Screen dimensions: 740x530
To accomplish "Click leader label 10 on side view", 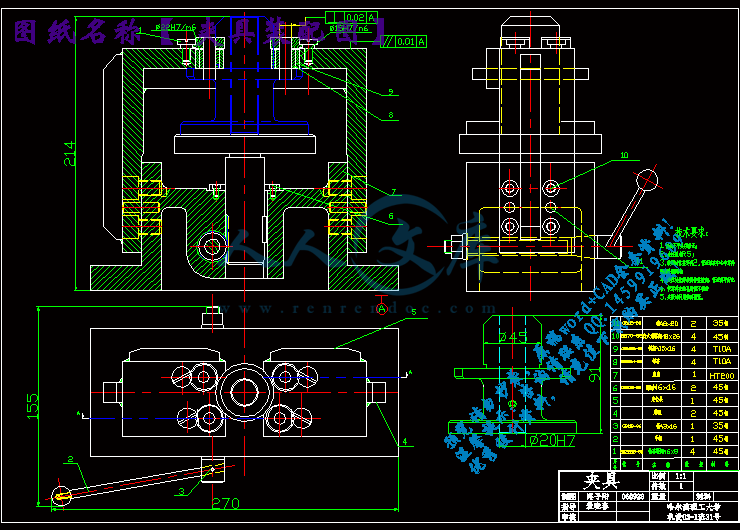I will click(x=624, y=155).
